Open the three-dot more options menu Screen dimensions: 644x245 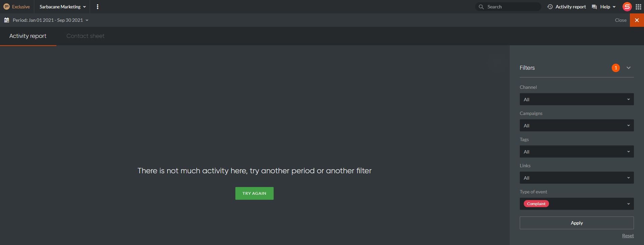[97, 7]
